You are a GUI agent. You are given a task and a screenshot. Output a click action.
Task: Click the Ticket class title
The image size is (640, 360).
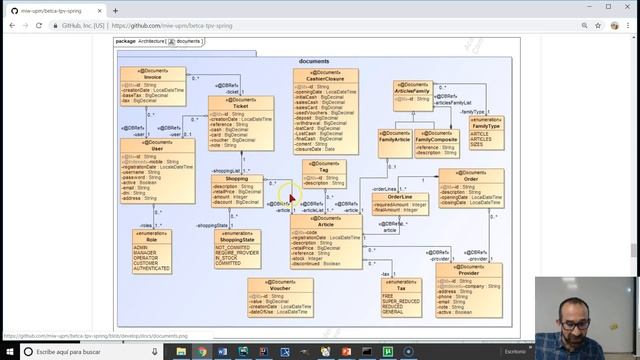click(241, 106)
